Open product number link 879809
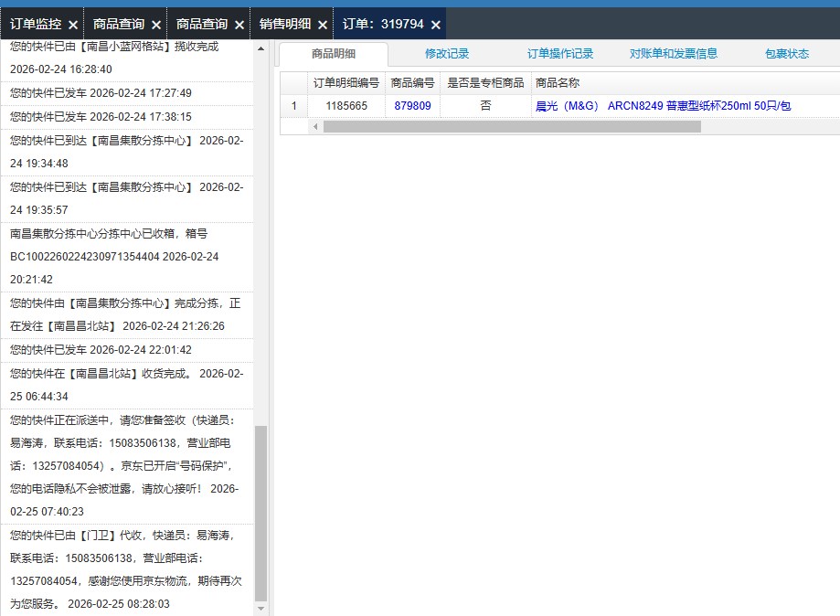The width and height of the screenshot is (840, 616). (x=412, y=106)
